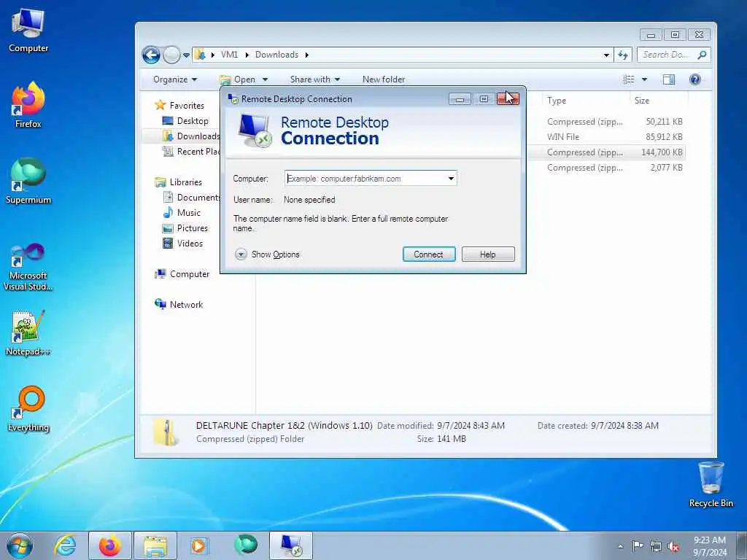Open the address bar history dropdown
Viewport: 747px width, 560px height.
pyautogui.click(x=606, y=55)
